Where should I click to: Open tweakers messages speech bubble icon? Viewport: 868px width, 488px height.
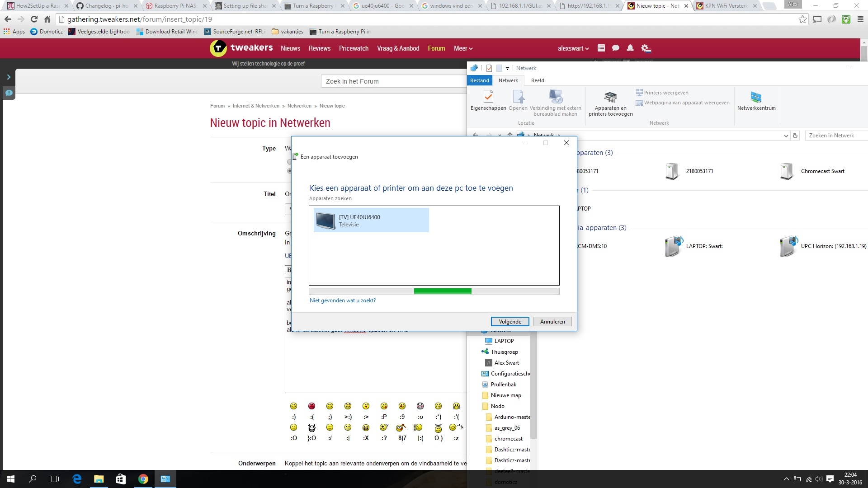click(615, 48)
